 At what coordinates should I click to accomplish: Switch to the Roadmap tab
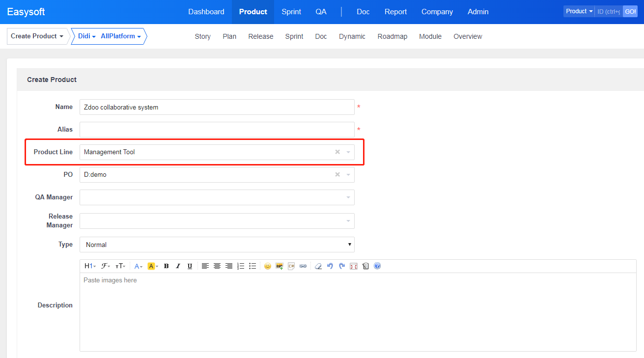pos(392,36)
